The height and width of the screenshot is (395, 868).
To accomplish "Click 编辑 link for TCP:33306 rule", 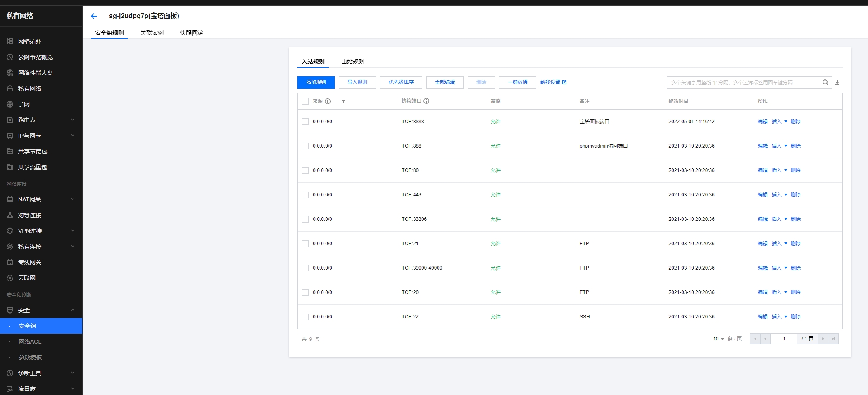I will [x=762, y=219].
